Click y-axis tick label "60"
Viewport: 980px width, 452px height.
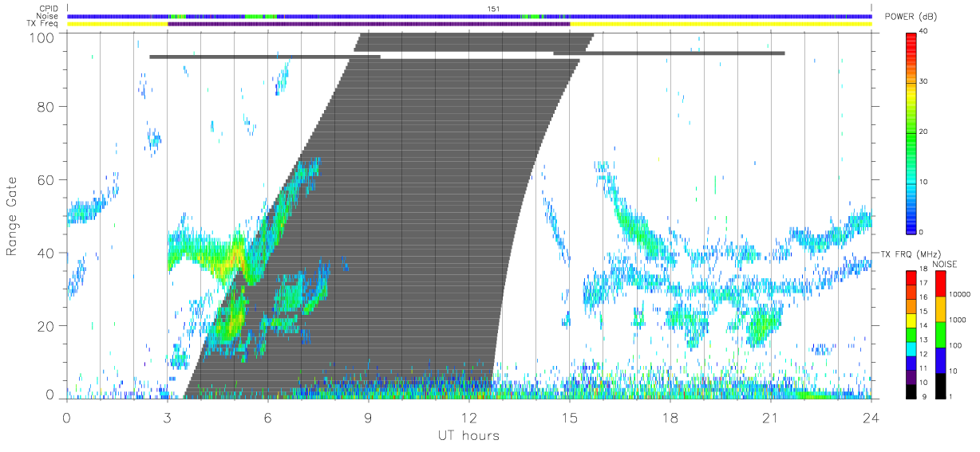click(46, 180)
